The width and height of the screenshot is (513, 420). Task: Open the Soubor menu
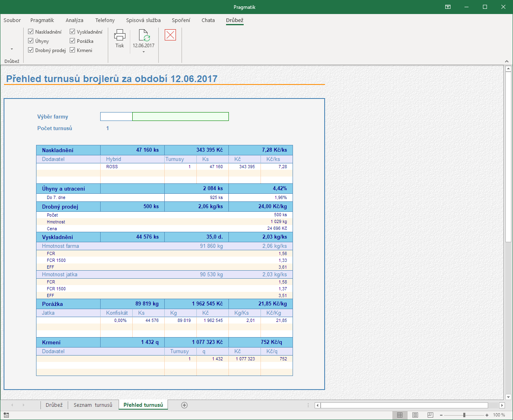click(x=12, y=20)
